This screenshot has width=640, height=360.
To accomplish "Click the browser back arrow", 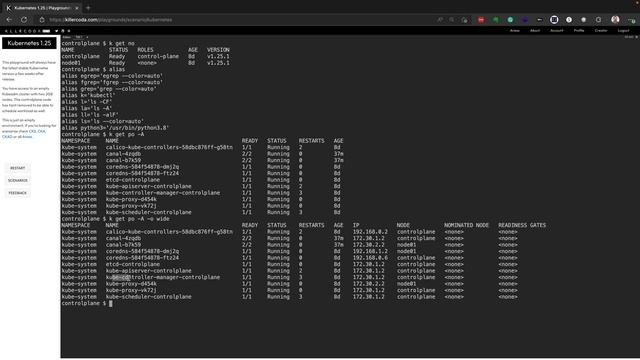I will [9, 20].
